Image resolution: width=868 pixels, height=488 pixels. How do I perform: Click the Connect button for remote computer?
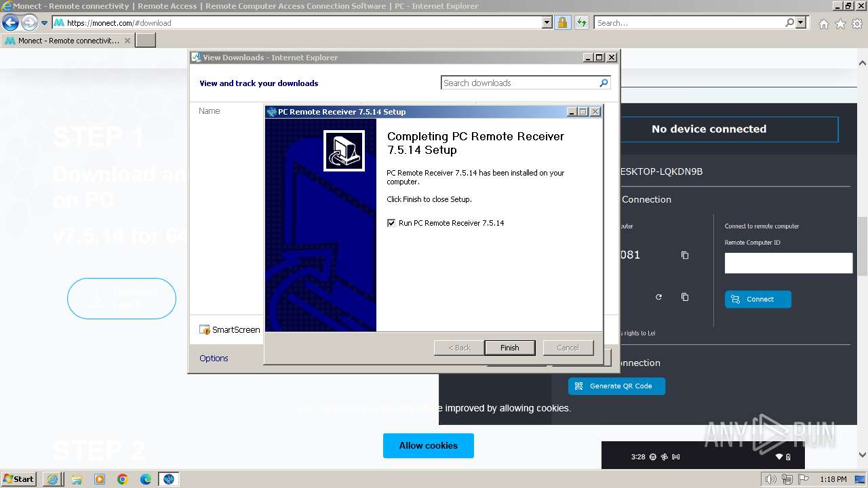point(757,299)
